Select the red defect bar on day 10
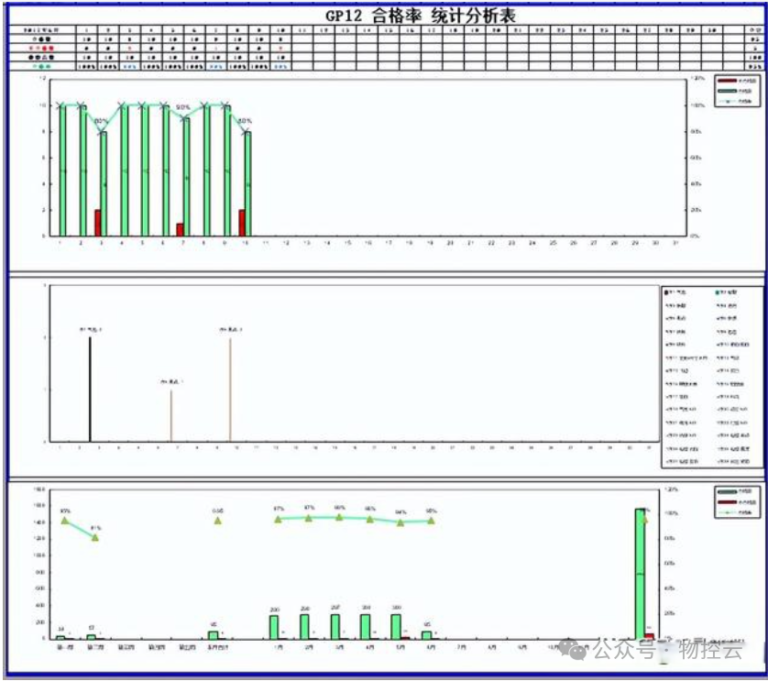 [x=242, y=223]
